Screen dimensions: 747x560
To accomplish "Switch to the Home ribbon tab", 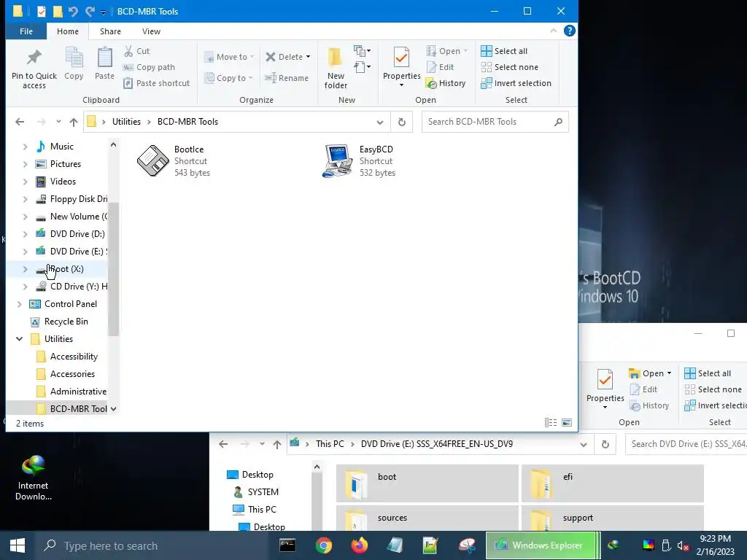I will click(x=68, y=31).
